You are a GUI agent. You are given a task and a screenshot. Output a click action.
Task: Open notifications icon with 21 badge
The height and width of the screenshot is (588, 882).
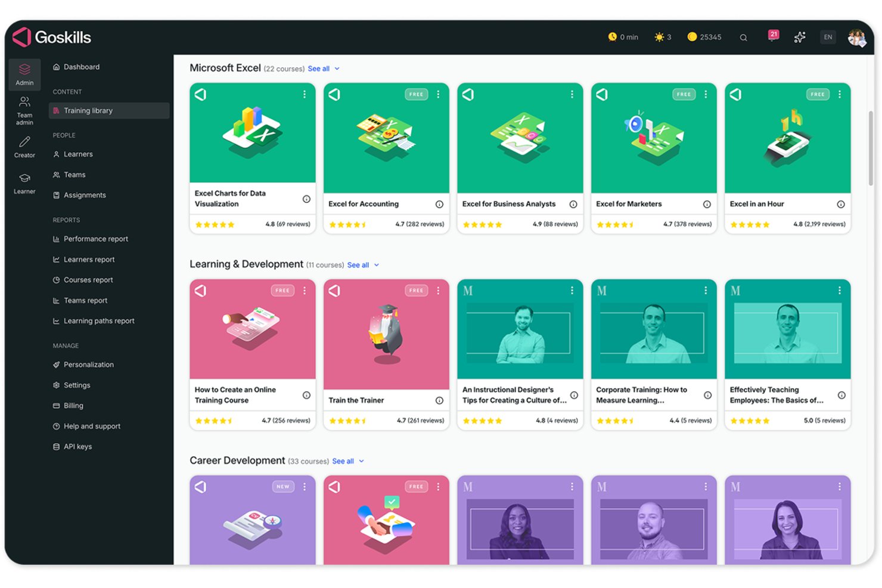(x=773, y=36)
